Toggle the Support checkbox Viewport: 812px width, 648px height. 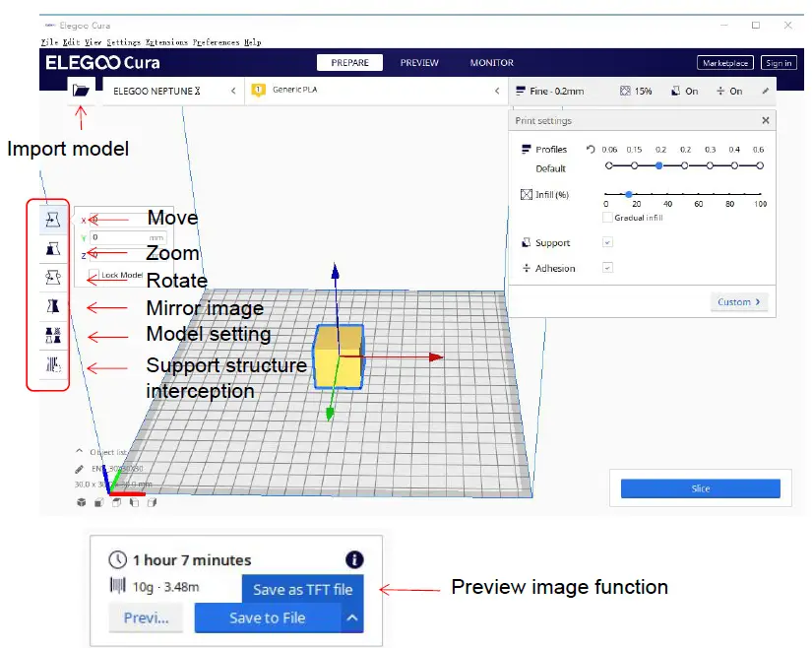point(607,242)
